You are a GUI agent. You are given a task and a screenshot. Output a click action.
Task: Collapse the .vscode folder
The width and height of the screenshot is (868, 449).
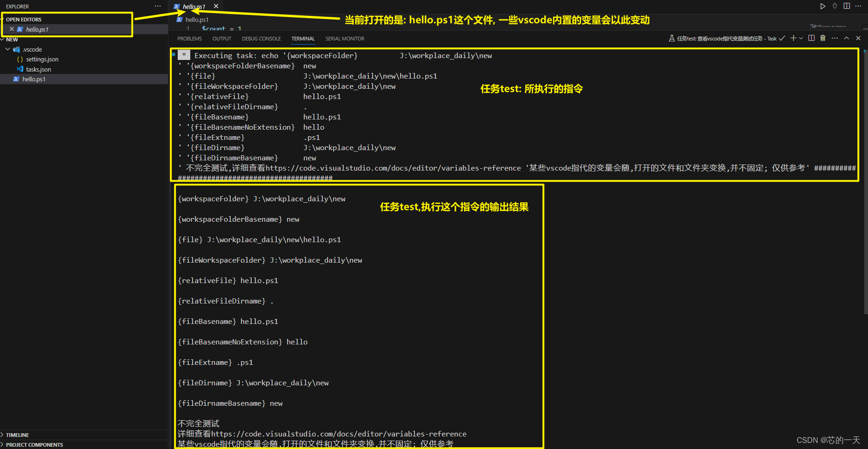tap(32, 49)
